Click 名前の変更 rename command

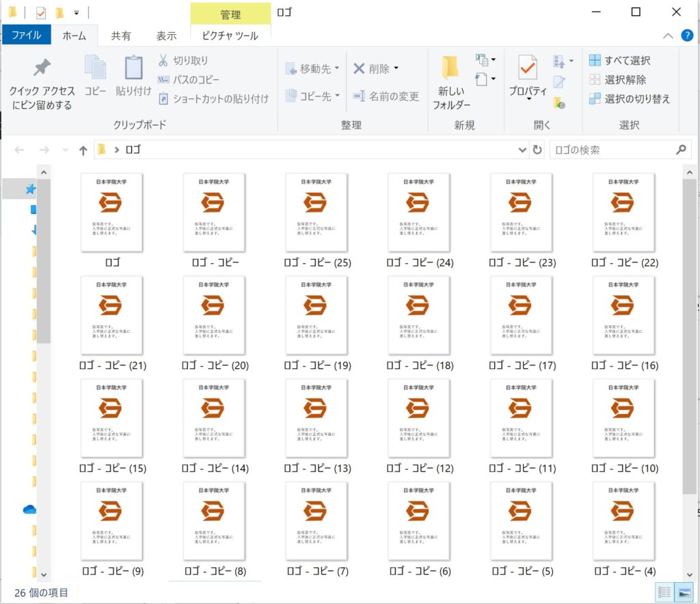(x=386, y=96)
